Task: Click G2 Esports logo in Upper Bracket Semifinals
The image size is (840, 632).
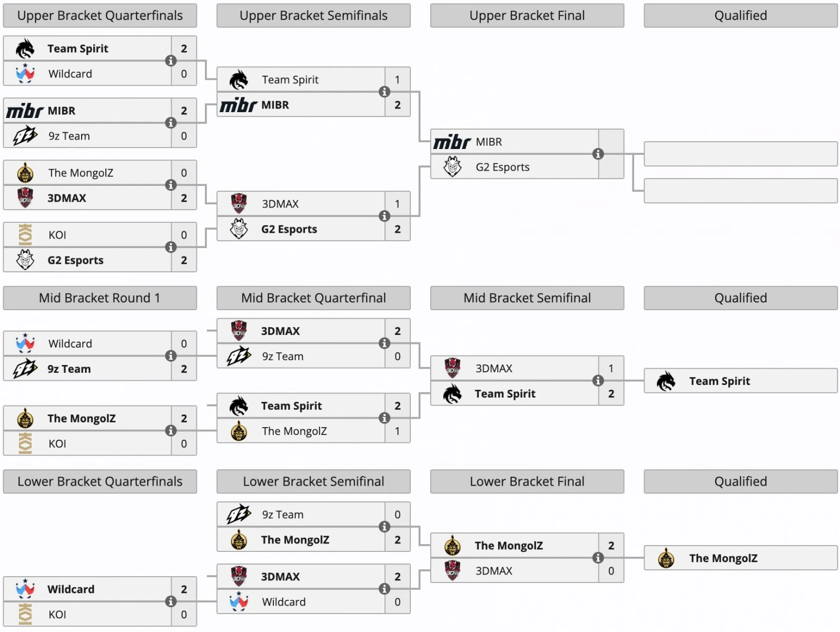Action: click(239, 229)
